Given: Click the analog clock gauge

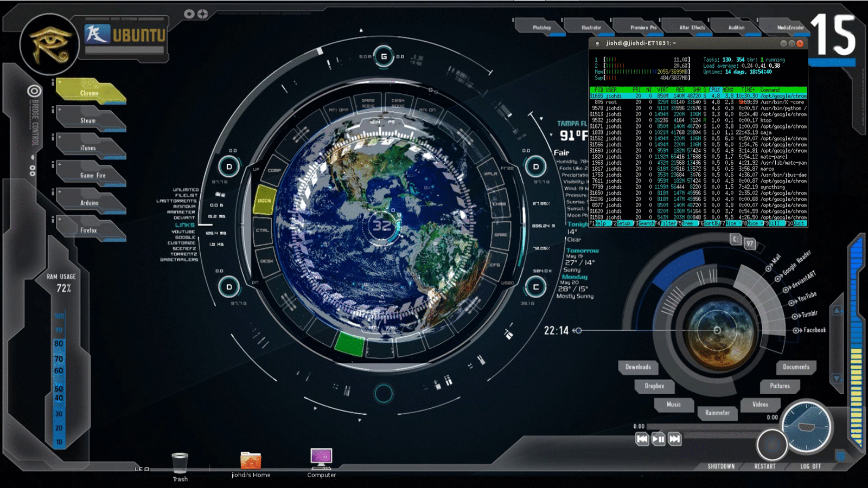Looking at the screenshot, I should (x=806, y=427).
